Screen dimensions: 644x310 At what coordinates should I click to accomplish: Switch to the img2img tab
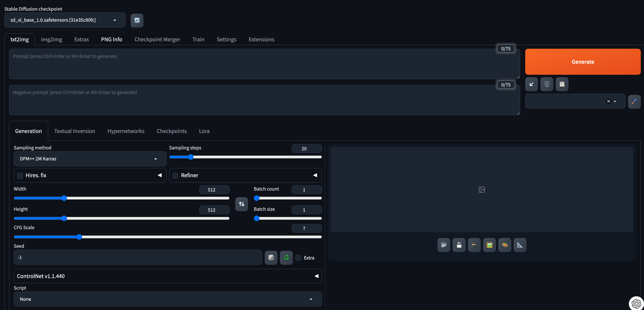pos(51,40)
